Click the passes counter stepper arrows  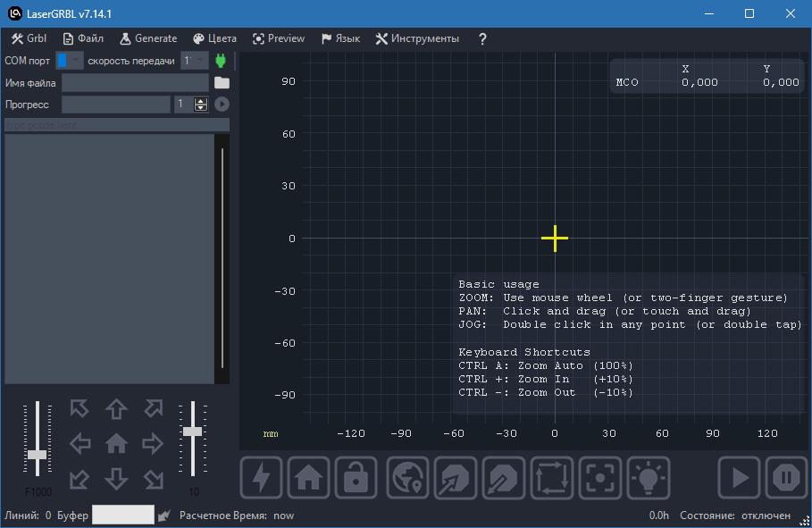[201, 105]
